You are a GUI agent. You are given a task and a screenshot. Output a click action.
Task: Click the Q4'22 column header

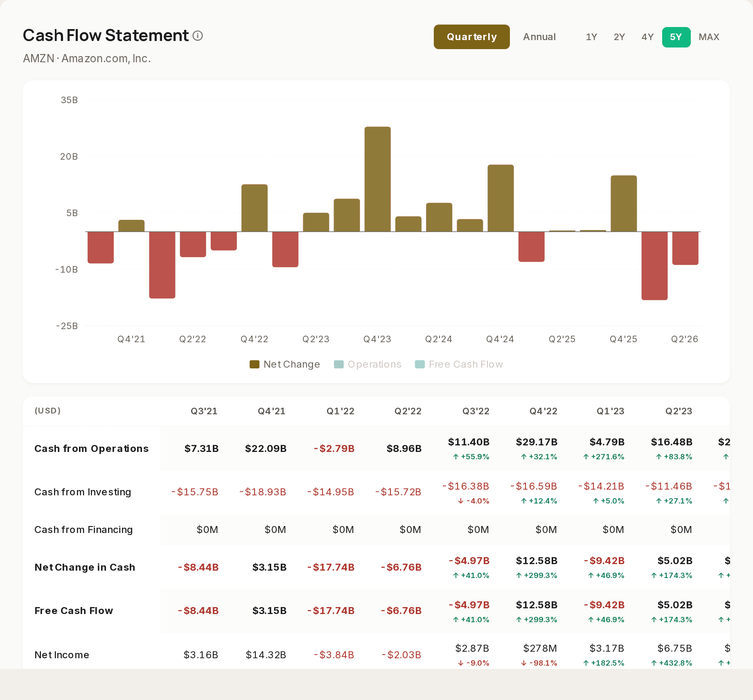(543, 411)
